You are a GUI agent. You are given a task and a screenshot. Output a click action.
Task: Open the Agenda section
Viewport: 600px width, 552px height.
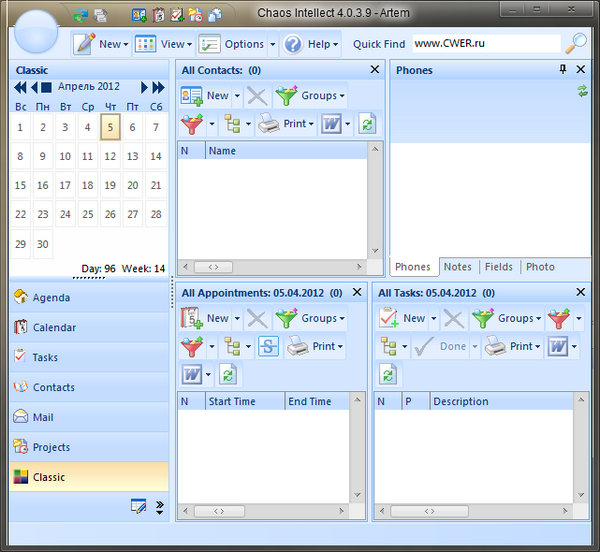pyautogui.click(x=51, y=297)
